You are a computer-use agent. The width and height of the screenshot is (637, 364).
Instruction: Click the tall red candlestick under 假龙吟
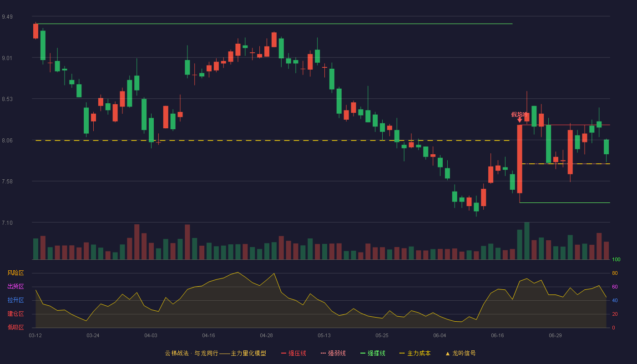[x=520, y=159]
